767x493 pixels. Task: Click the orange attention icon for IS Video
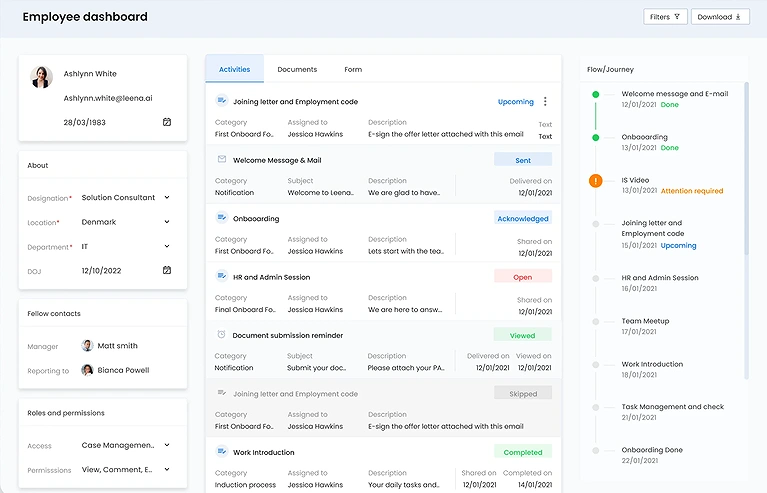point(595,181)
